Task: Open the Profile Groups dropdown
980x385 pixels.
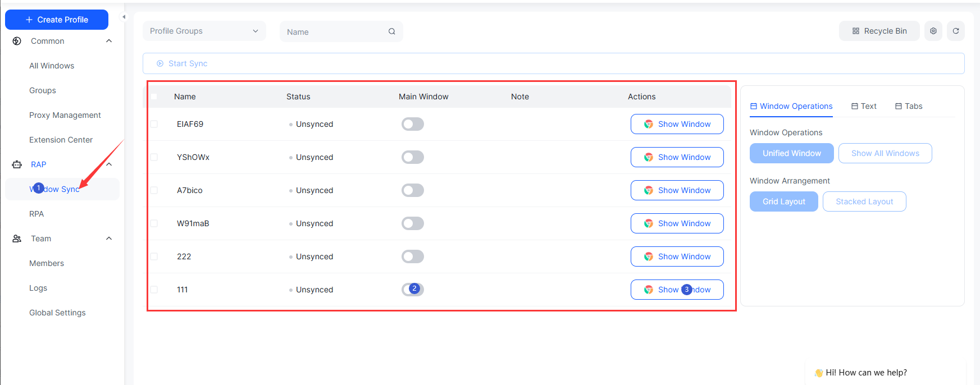Action: click(204, 31)
